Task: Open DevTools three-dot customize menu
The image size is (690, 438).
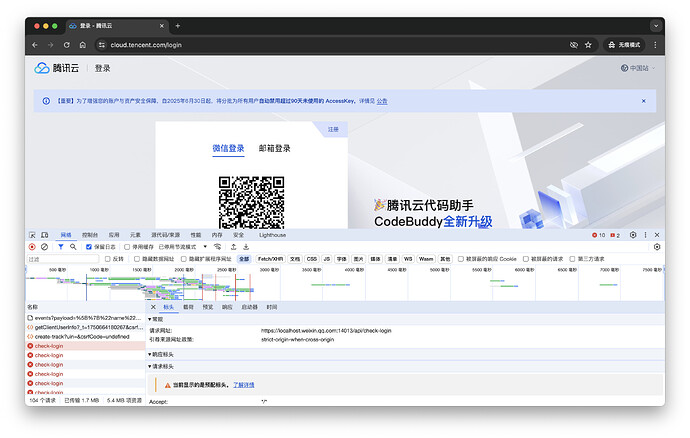Action: (x=646, y=235)
